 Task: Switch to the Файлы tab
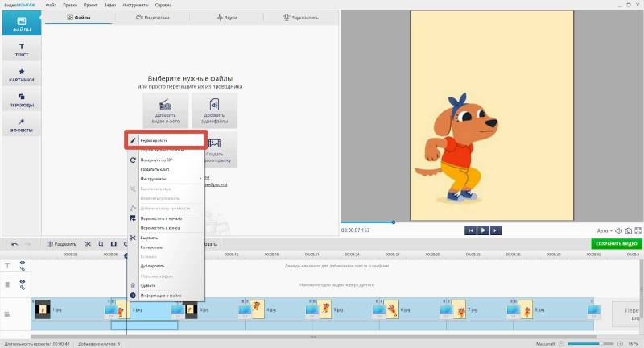tap(78, 18)
